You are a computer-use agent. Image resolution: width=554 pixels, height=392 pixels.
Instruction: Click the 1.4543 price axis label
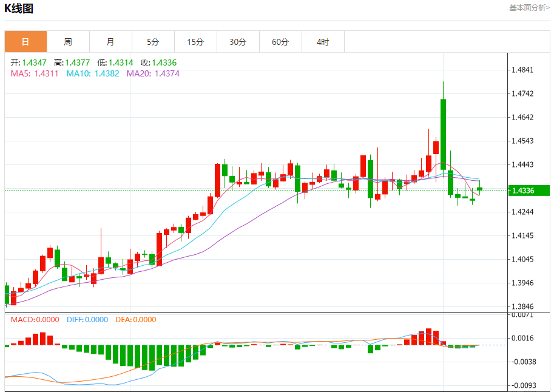(x=522, y=141)
